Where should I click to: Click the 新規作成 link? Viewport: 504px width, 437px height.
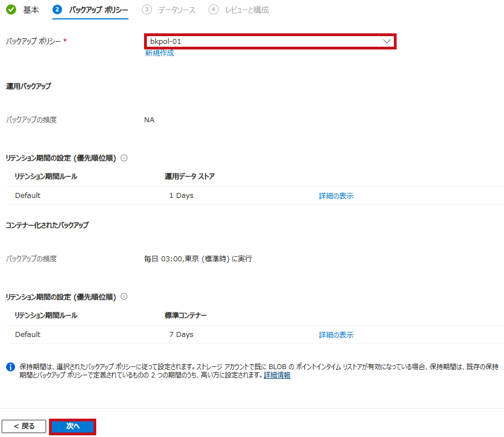(x=160, y=53)
